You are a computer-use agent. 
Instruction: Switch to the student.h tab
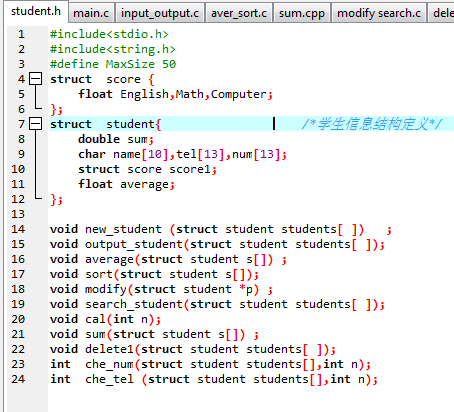point(36,11)
